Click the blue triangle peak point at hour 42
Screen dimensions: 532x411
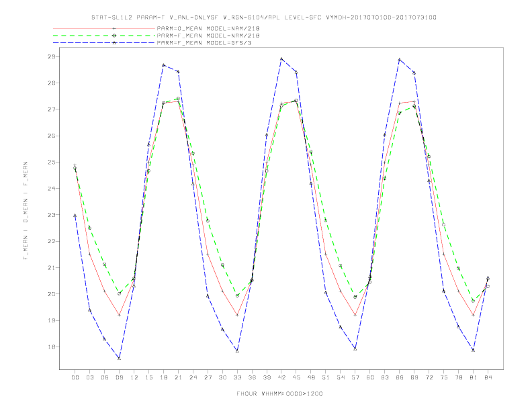click(281, 59)
